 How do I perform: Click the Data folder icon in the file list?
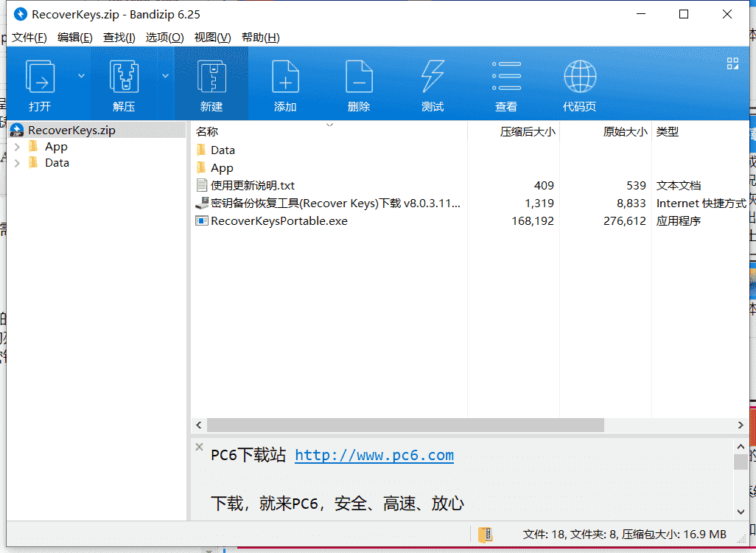[x=202, y=150]
